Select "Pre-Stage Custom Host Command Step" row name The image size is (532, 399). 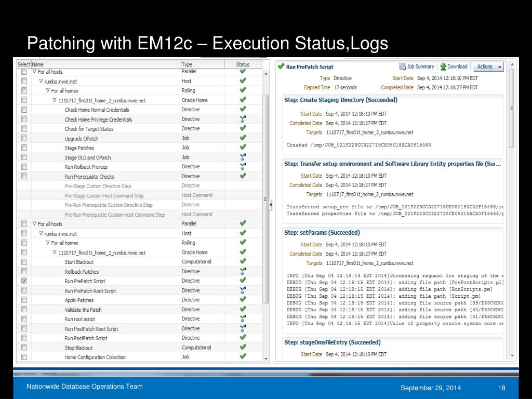point(104,195)
